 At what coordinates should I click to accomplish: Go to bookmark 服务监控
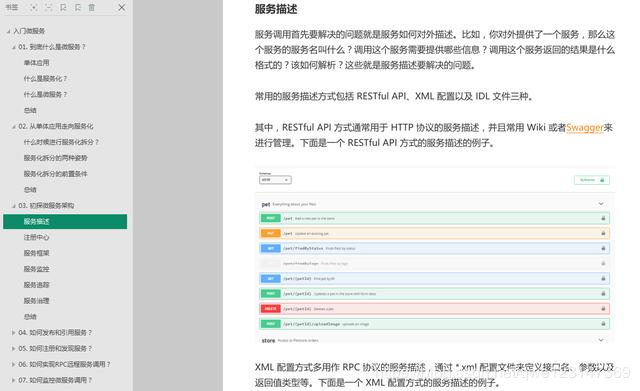(x=36, y=269)
